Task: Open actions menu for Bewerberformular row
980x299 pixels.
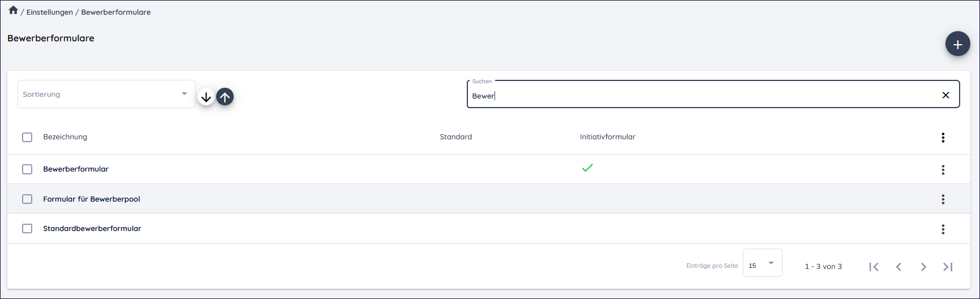Action: [943, 170]
